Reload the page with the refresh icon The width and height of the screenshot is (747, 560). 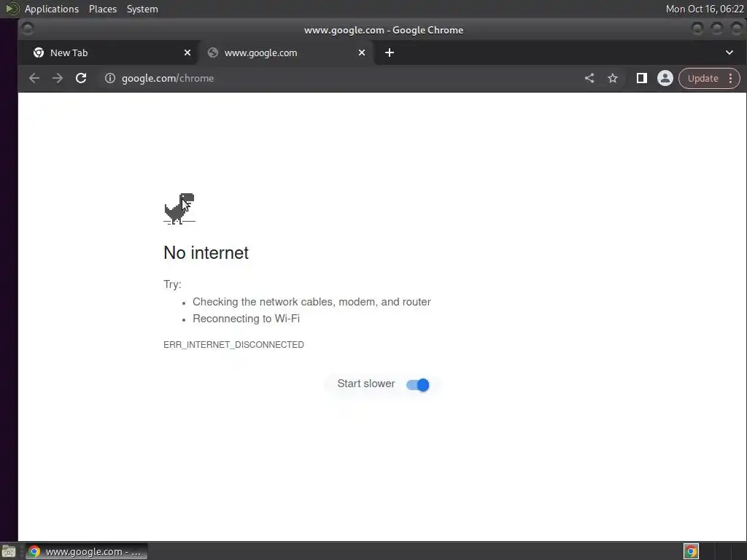coord(81,78)
